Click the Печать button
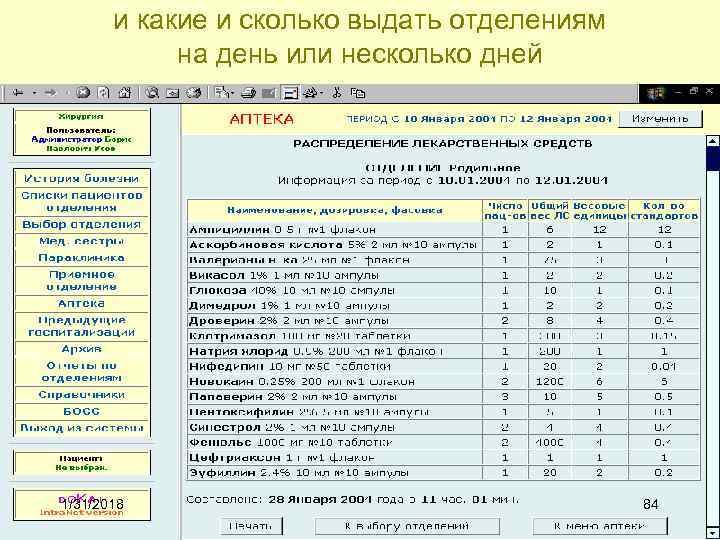This screenshot has height=540, width=720. (x=250, y=526)
